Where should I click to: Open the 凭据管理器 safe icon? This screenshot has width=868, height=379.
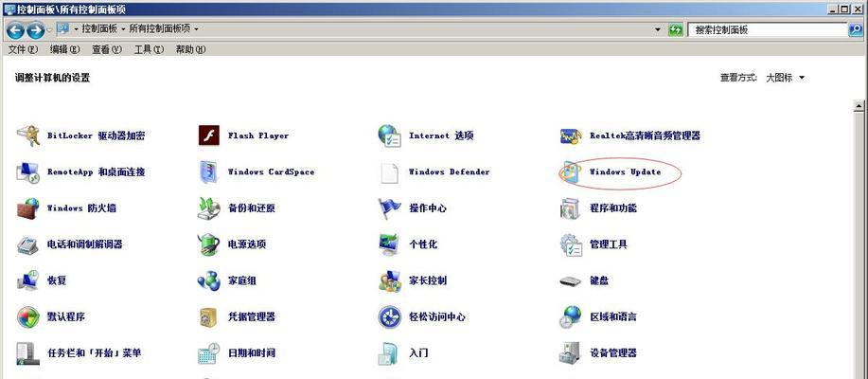coord(208,317)
